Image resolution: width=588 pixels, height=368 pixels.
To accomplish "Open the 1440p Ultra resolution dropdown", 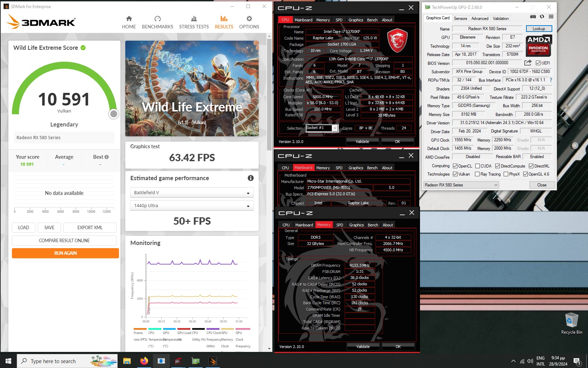I will pyautogui.click(x=192, y=205).
